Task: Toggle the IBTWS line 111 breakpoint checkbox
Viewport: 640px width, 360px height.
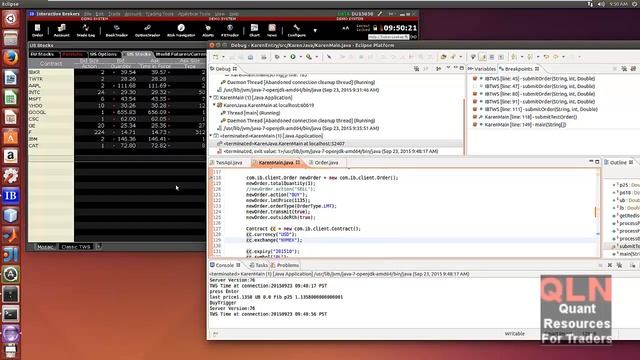Action: point(475,109)
